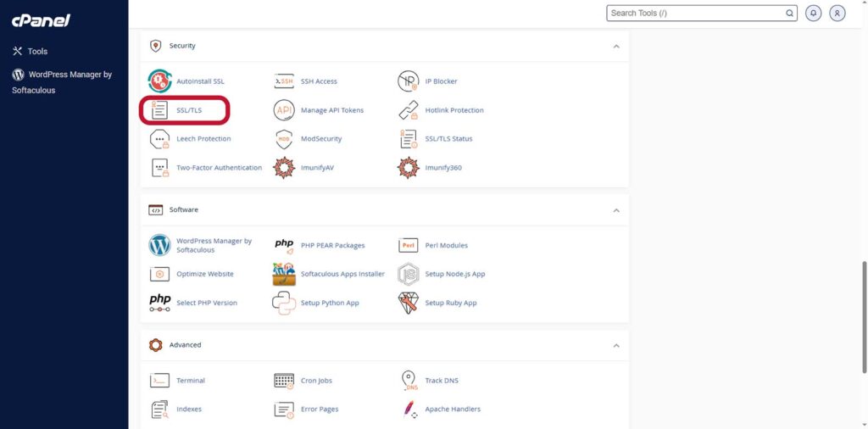Image resolution: width=868 pixels, height=429 pixels.
Task: Select Tools in the sidebar
Action: point(30,51)
